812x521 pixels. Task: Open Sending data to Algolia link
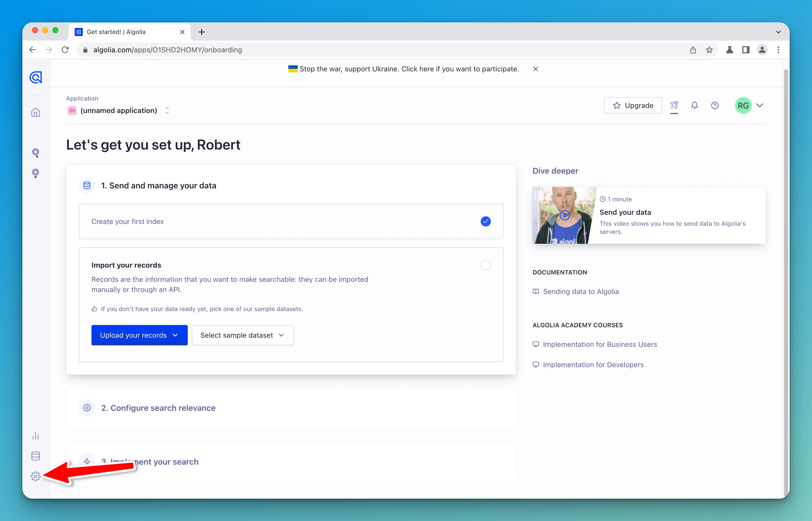point(581,291)
